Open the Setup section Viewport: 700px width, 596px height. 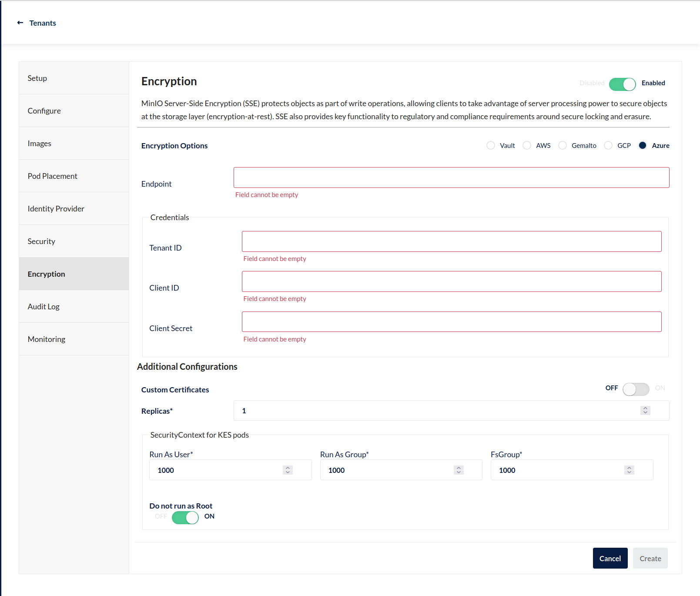click(x=74, y=78)
